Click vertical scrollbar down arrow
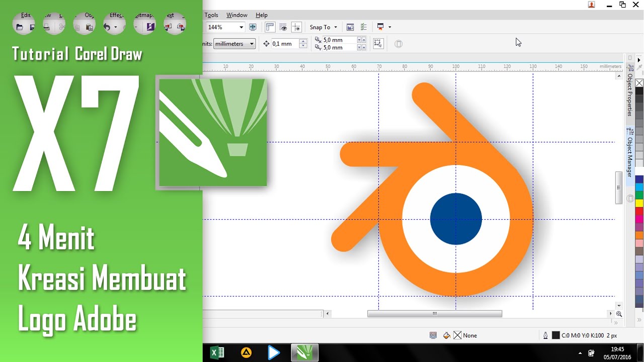Screen dimensions: 644x362 (x=619, y=306)
